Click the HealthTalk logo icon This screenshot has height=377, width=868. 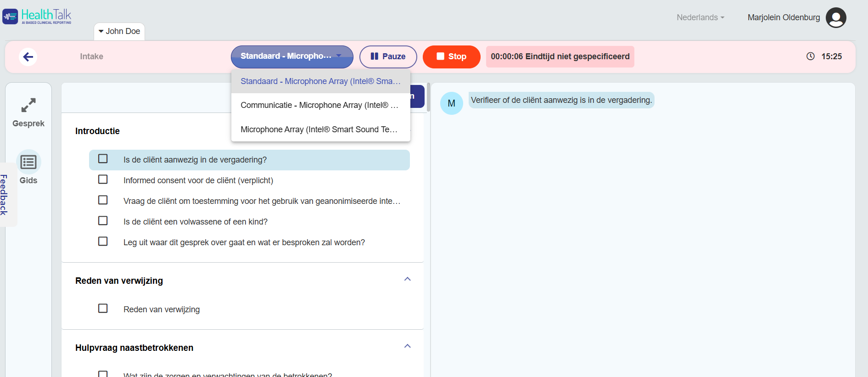pos(10,17)
